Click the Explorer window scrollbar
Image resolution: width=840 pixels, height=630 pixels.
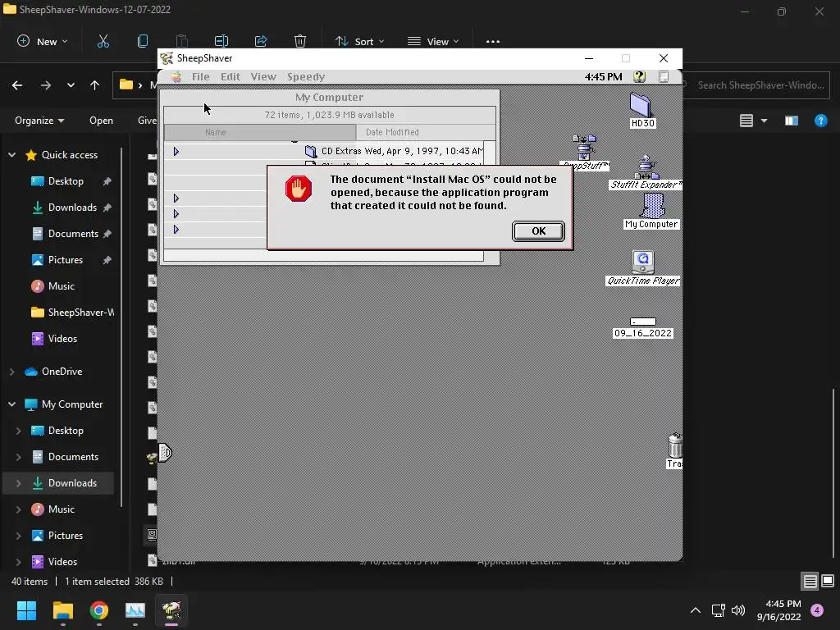tap(833, 472)
